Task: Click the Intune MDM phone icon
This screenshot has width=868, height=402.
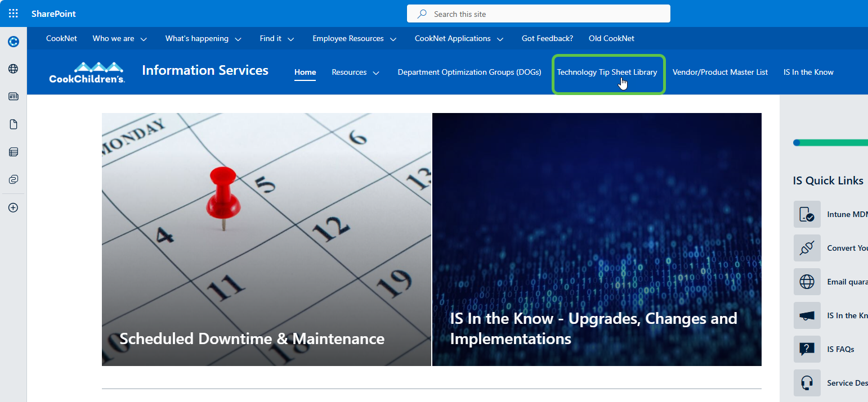Action: pos(807,214)
